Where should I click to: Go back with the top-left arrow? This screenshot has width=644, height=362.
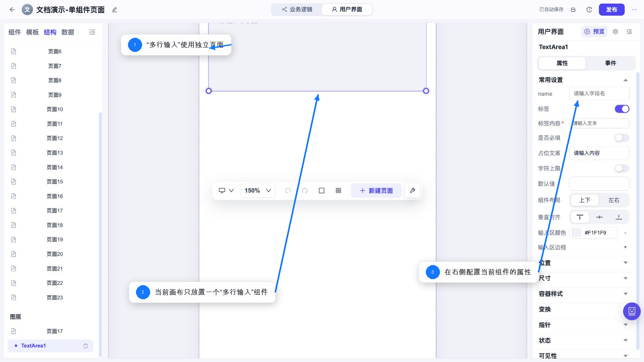click(12, 10)
